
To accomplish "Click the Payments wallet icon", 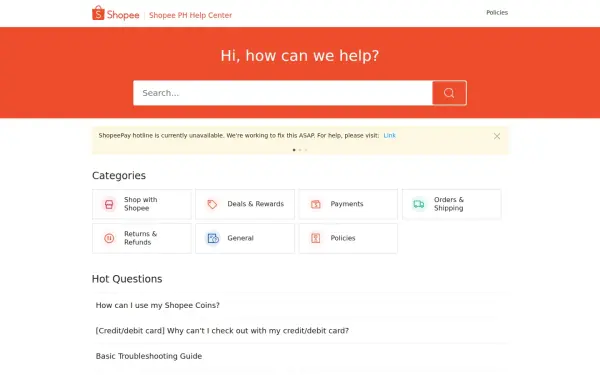I will tap(316, 204).
